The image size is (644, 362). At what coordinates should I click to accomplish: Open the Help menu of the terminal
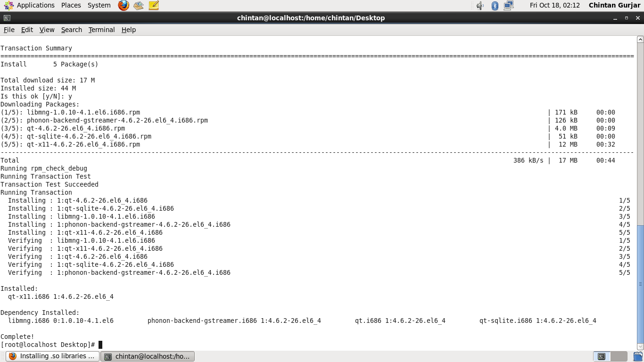pos(128,30)
